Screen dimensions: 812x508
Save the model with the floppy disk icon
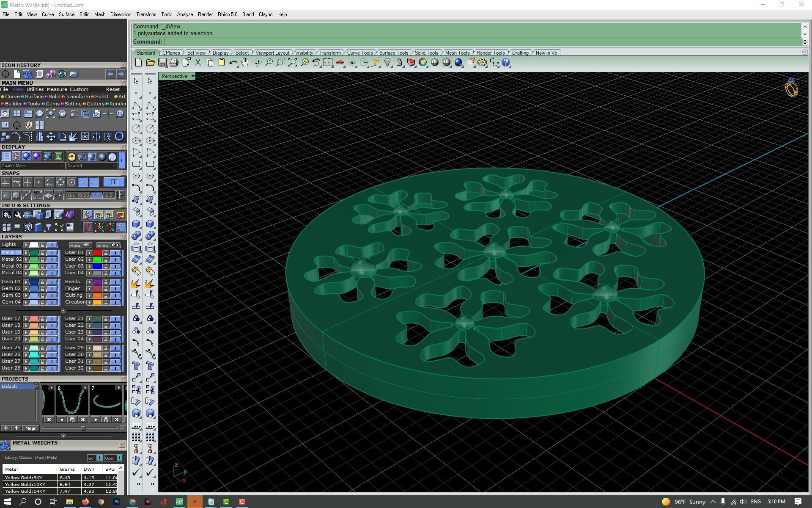click(162, 63)
